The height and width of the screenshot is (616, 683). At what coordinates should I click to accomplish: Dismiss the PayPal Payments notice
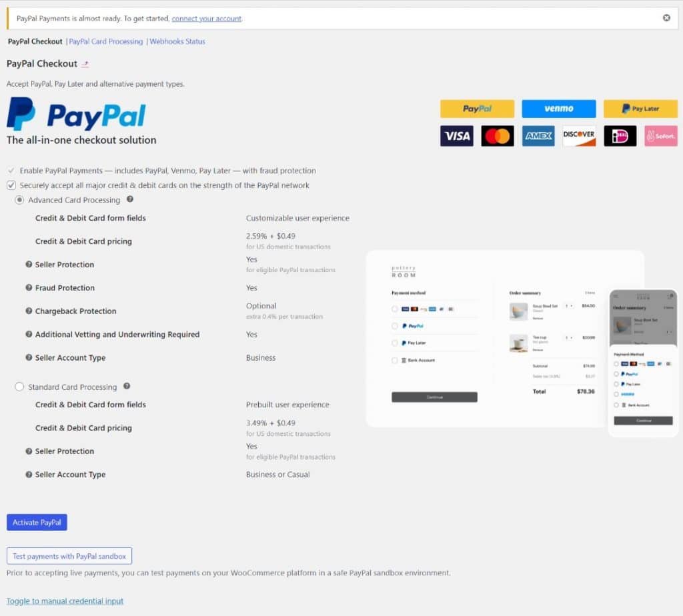(666, 18)
